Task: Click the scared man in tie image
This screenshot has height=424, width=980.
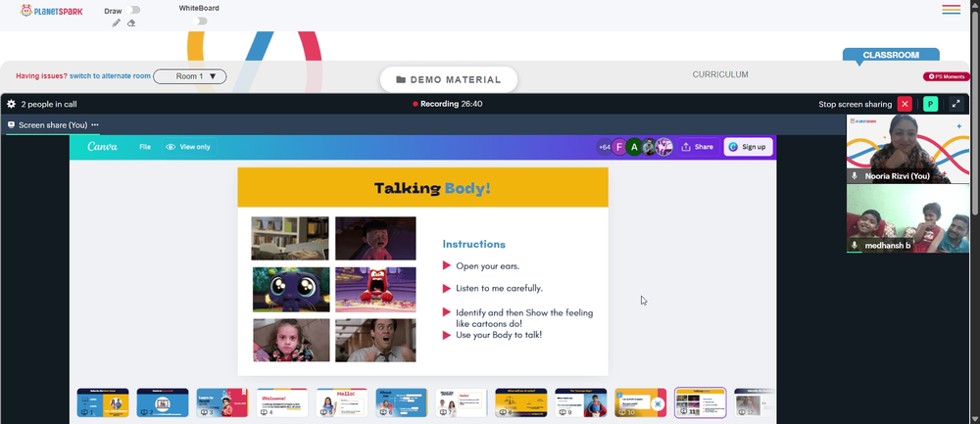Action: pyautogui.click(x=375, y=341)
